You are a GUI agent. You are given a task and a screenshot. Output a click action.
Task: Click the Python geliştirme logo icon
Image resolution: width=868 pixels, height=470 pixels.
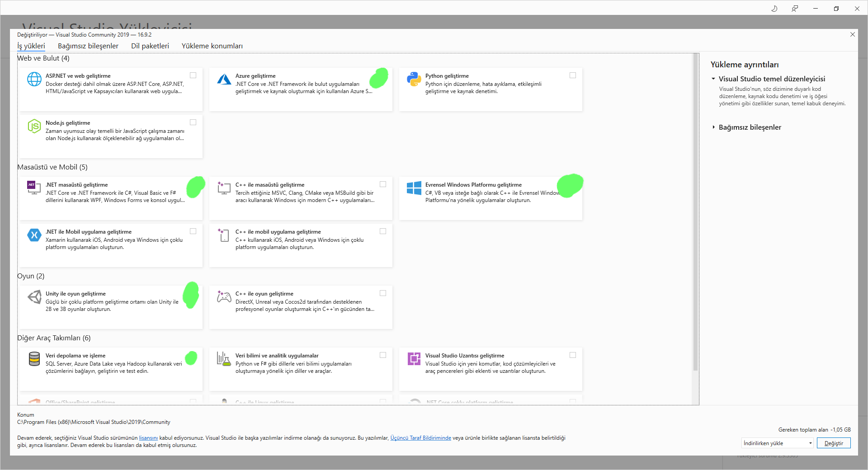click(x=414, y=79)
